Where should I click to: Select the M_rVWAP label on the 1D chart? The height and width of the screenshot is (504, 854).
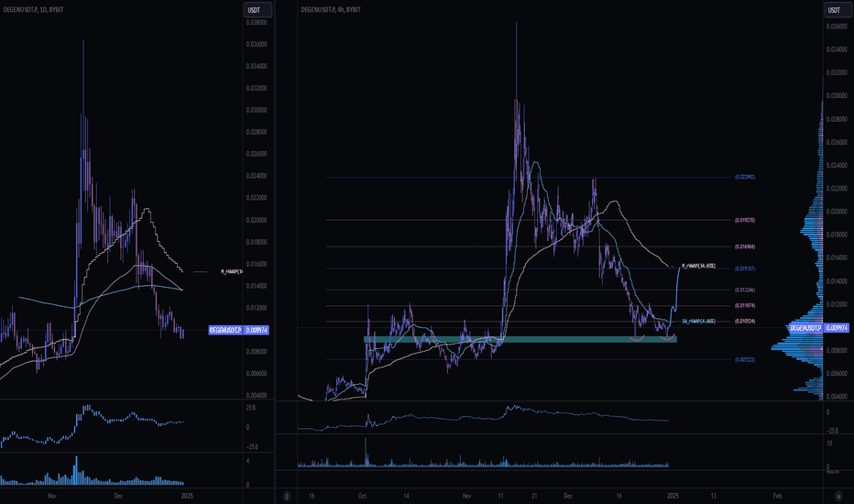pyautogui.click(x=232, y=271)
